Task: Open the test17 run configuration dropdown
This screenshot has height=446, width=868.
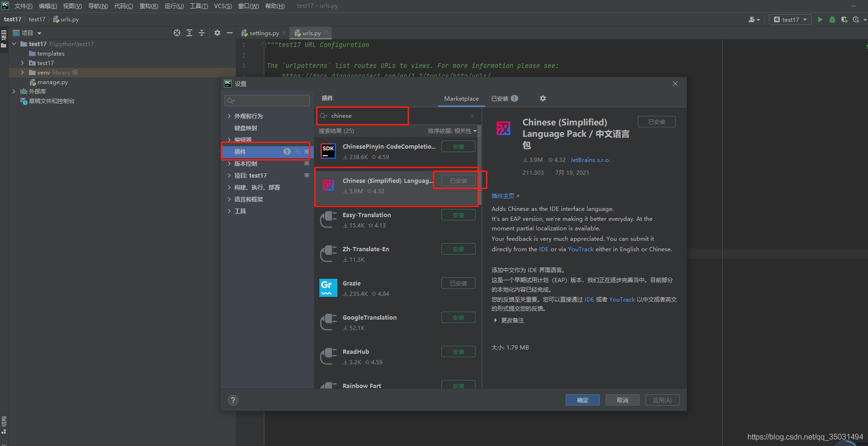Action: (x=790, y=19)
